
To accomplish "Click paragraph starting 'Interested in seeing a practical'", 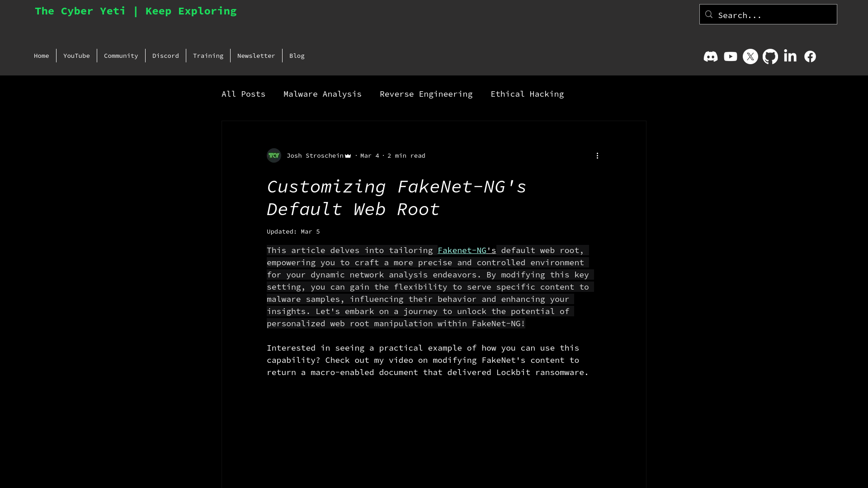I will click(428, 360).
